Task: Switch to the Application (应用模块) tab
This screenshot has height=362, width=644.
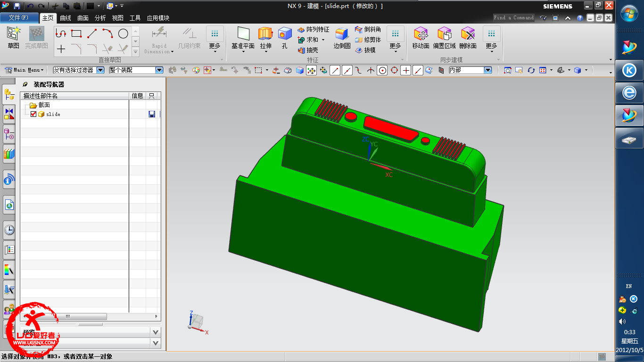Action: point(158,18)
